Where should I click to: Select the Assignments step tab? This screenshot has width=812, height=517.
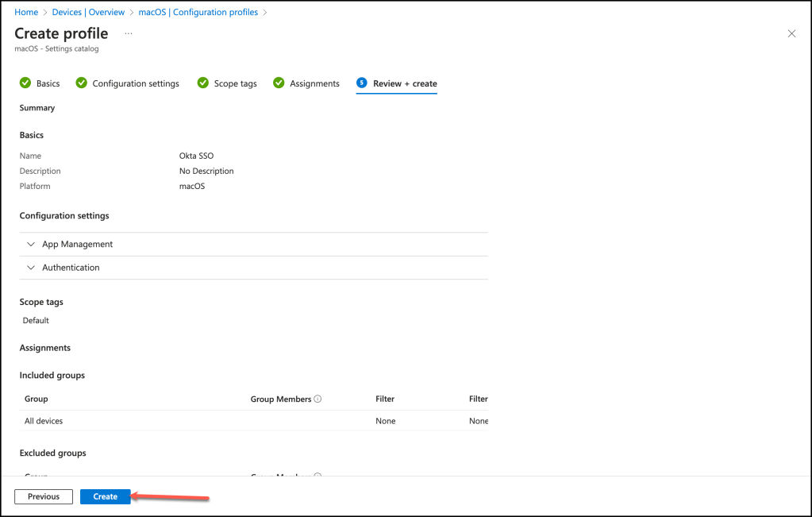pyautogui.click(x=314, y=83)
